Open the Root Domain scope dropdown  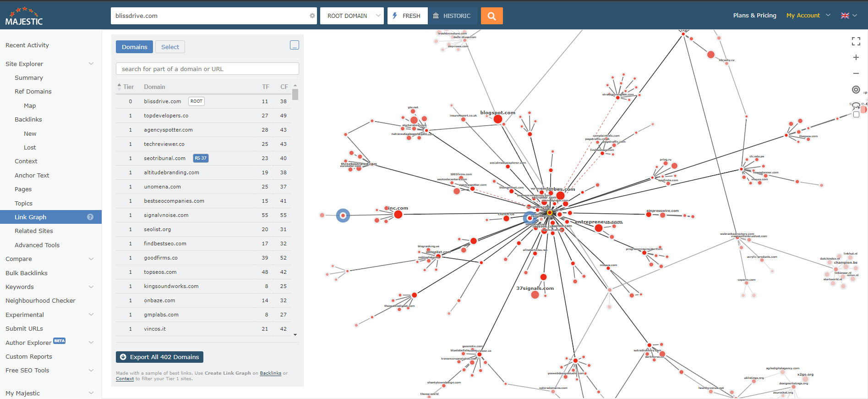(352, 16)
